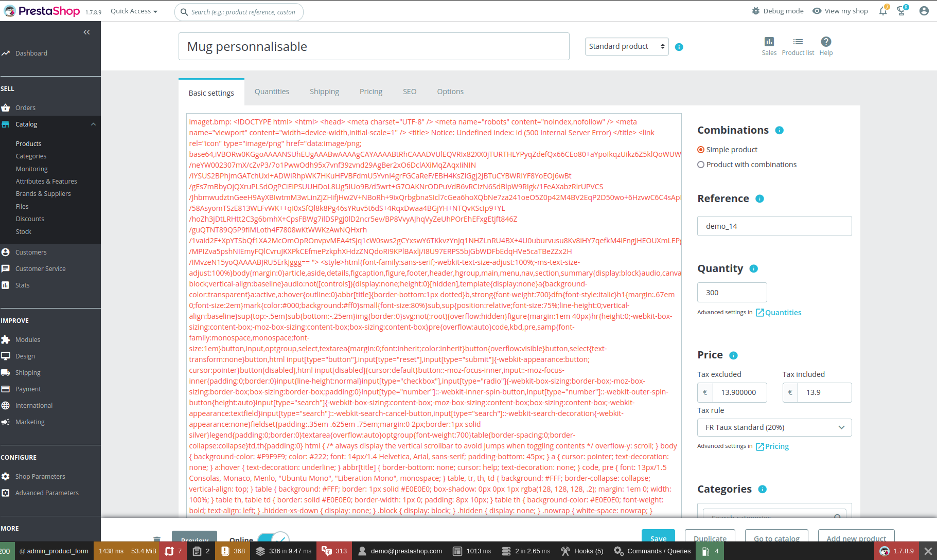The height and width of the screenshot is (560, 937).
Task: Expand the Quick Access menu
Action: (x=133, y=11)
